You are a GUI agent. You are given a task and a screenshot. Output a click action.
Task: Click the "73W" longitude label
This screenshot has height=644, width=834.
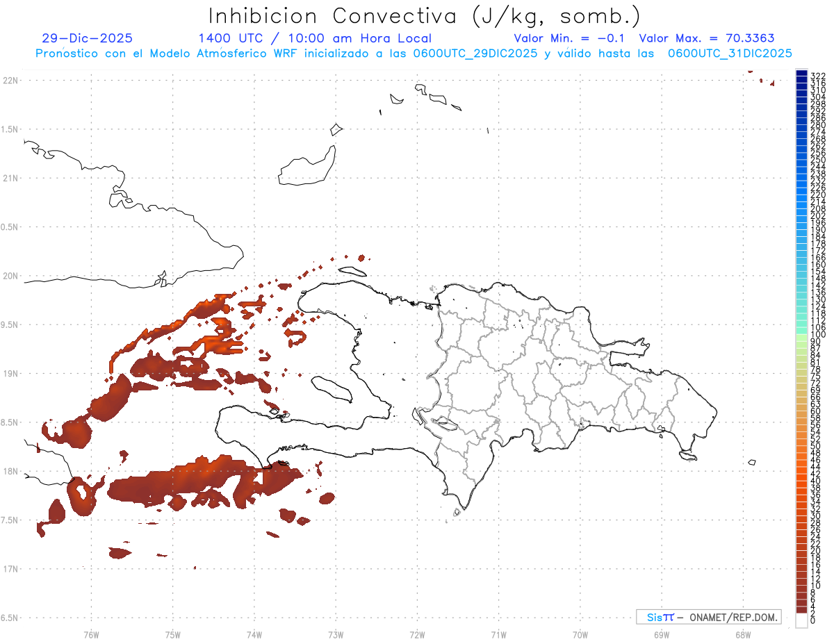(x=336, y=634)
